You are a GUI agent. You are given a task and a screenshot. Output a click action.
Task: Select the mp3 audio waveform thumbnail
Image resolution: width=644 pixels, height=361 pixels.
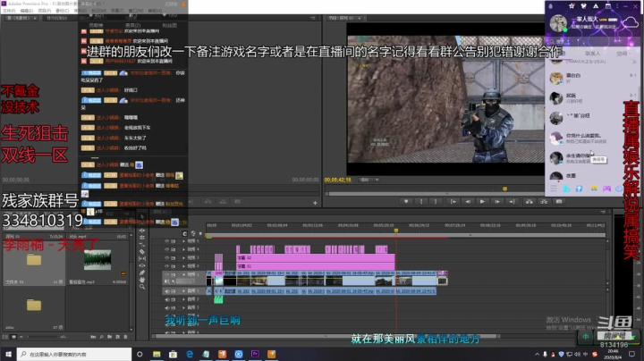coord(97,260)
